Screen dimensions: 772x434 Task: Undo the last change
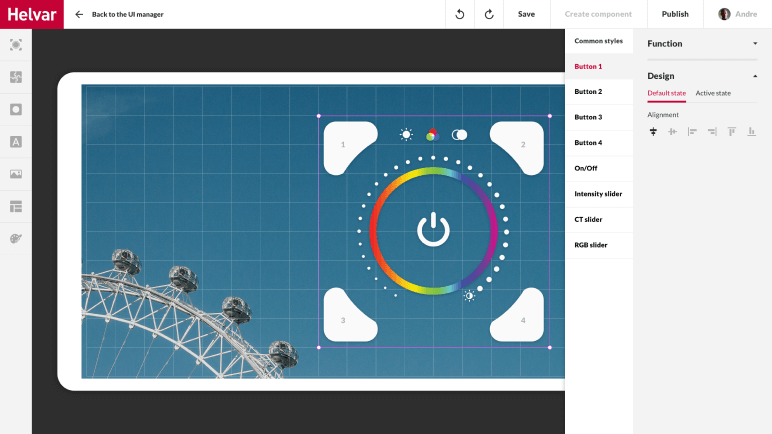(459, 14)
